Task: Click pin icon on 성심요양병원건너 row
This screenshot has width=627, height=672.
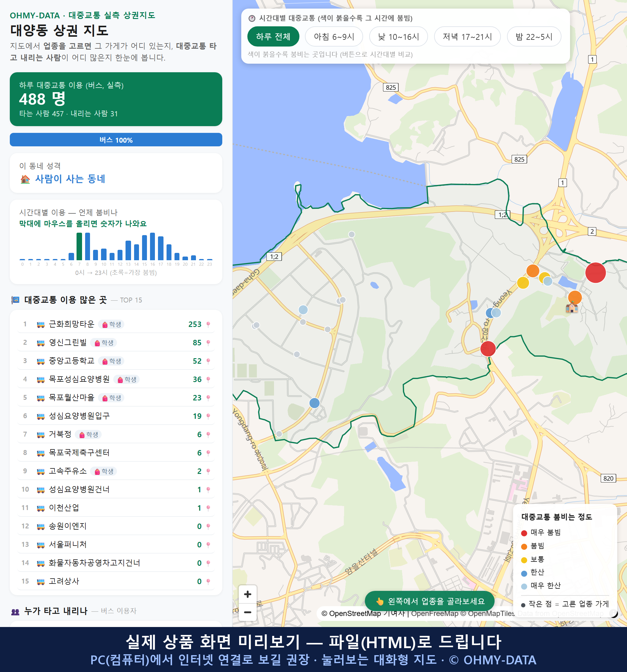Action: [208, 490]
